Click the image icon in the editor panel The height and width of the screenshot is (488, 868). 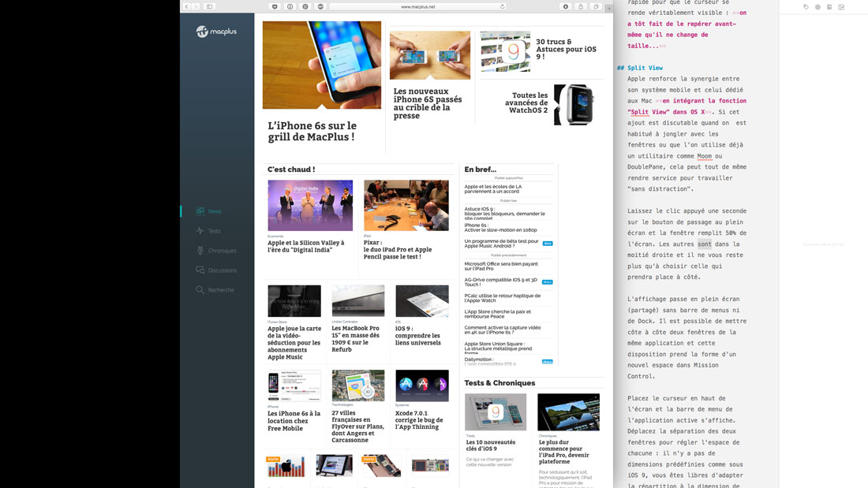point(829,7)
